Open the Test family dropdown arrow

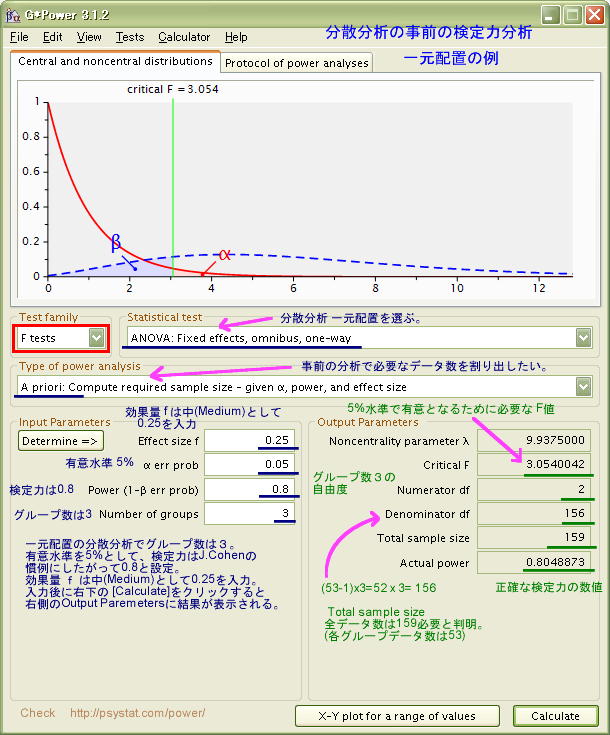[96, 338]
